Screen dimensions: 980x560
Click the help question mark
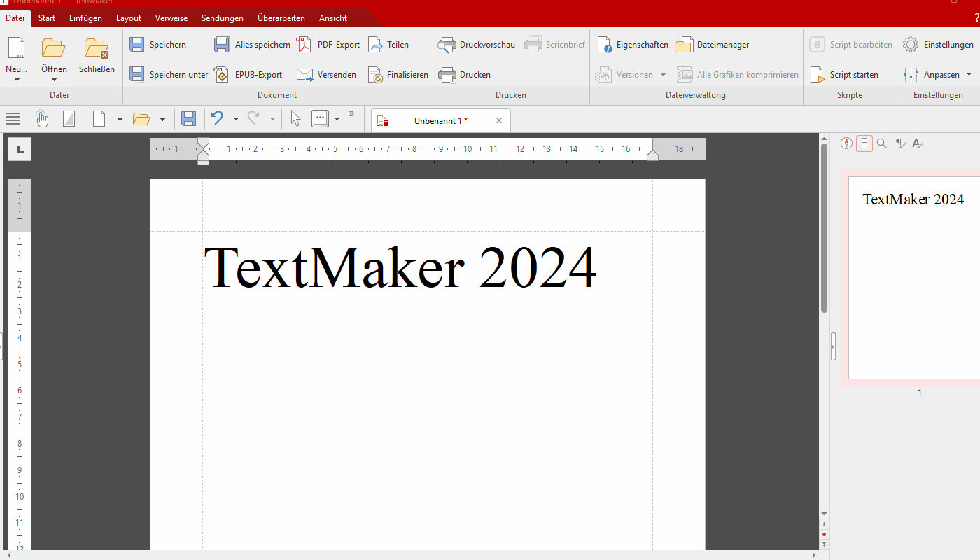[976, 18]
